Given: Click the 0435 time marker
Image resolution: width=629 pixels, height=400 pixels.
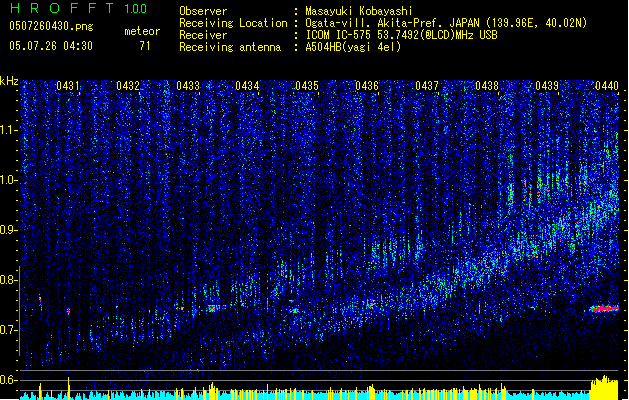Looking at the screenshot, I should point(307,86).
